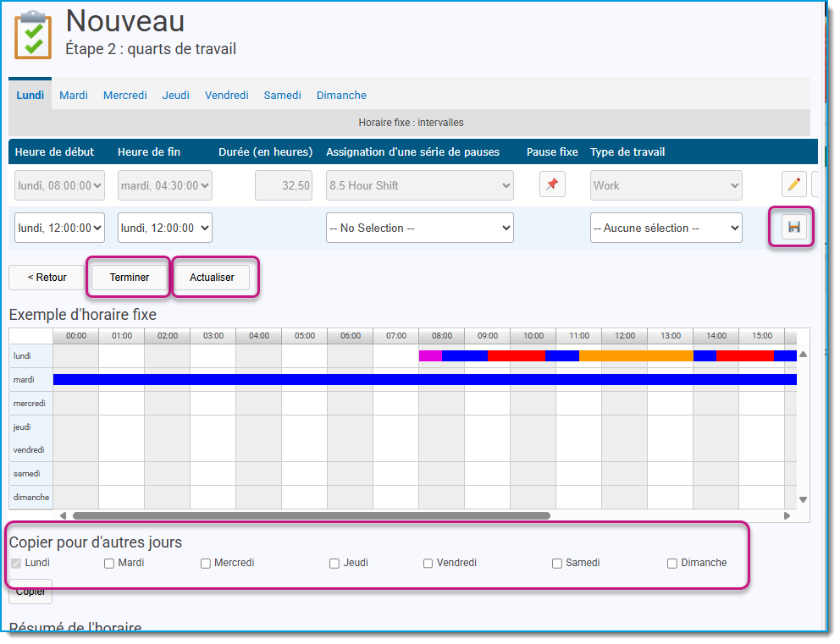Click the horizontal scrollbar right arrow
Screen dimensions: 840x644
coord(787,515)
